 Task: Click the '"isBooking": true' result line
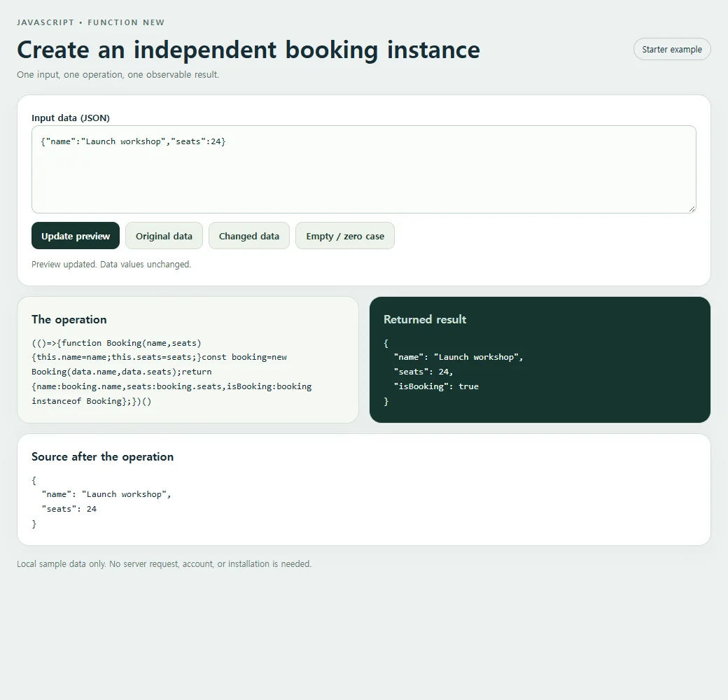436,386
